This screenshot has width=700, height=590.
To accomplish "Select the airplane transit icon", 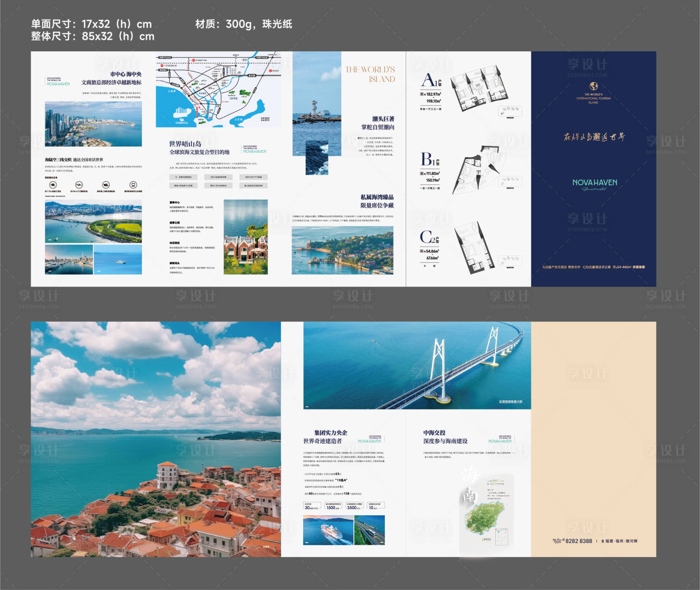I will [79, 185].
